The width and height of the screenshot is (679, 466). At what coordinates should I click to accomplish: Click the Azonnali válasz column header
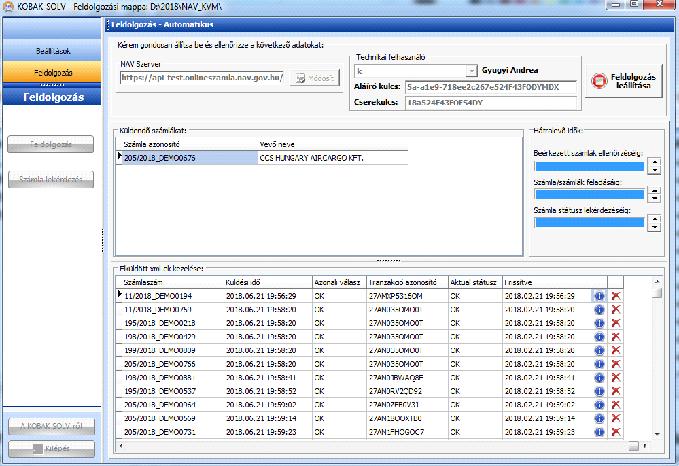[x=339, y=282]
